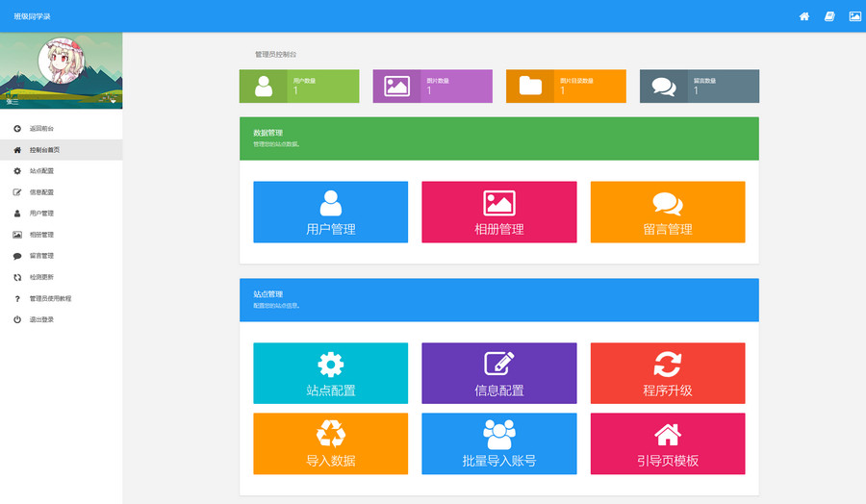
Task: Click the refresh icon beside 检测更新
Action: coord(17,277)
